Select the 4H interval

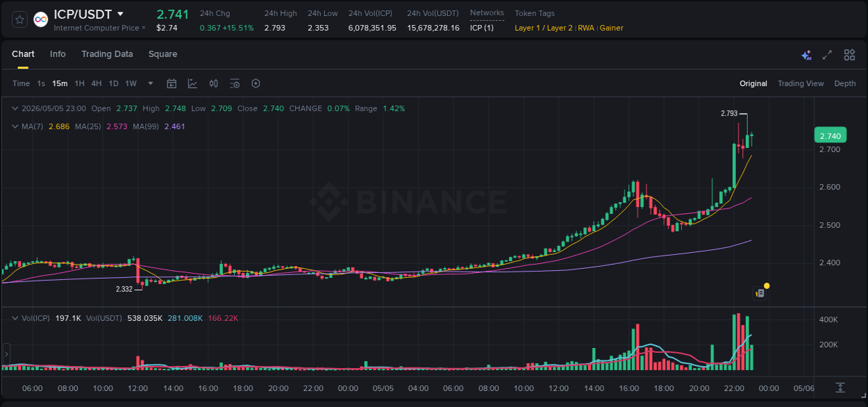pyautogui.click(x=97, y=83)
